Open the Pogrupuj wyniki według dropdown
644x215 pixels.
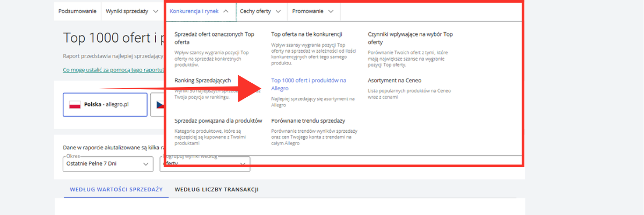point(205,163)
